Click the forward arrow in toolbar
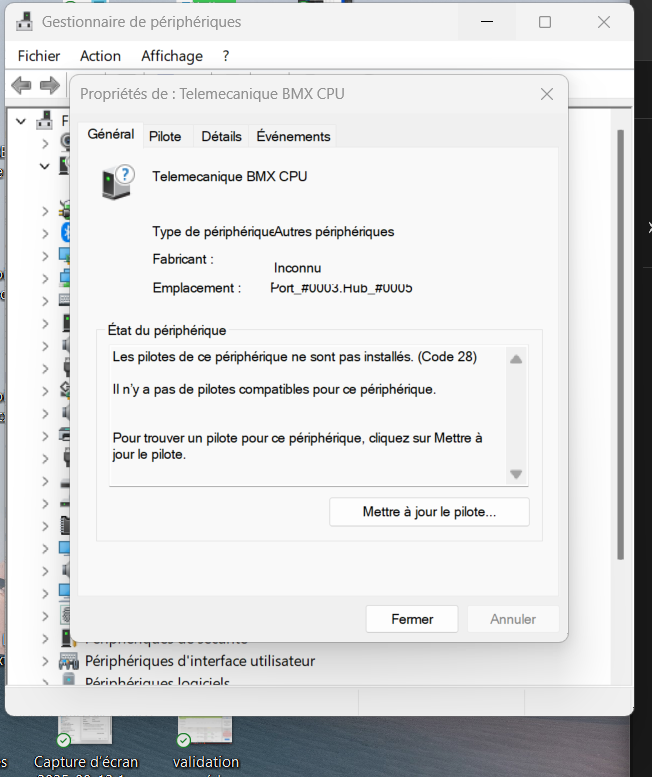 coord(50,85)
